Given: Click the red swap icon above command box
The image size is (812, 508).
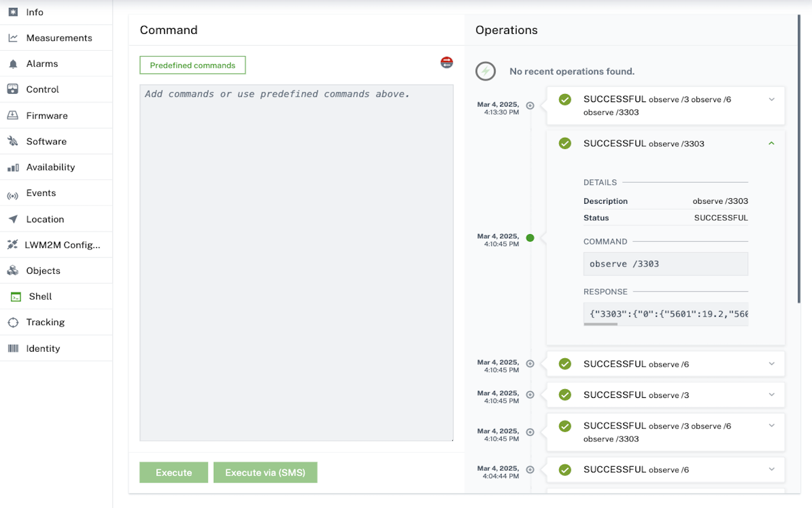Looking at the screenshot, I should click(x=447, y=63).
